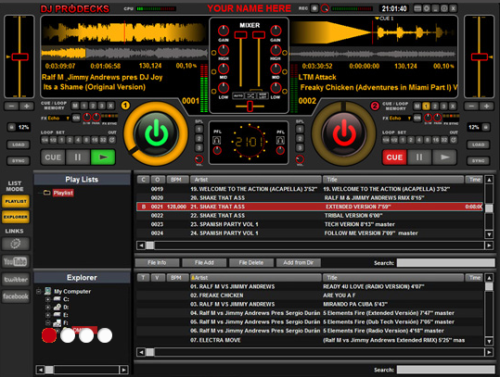This screenshot has width=500, height=377.
Task: Expand the F: drive node
Action: [48, 323]
